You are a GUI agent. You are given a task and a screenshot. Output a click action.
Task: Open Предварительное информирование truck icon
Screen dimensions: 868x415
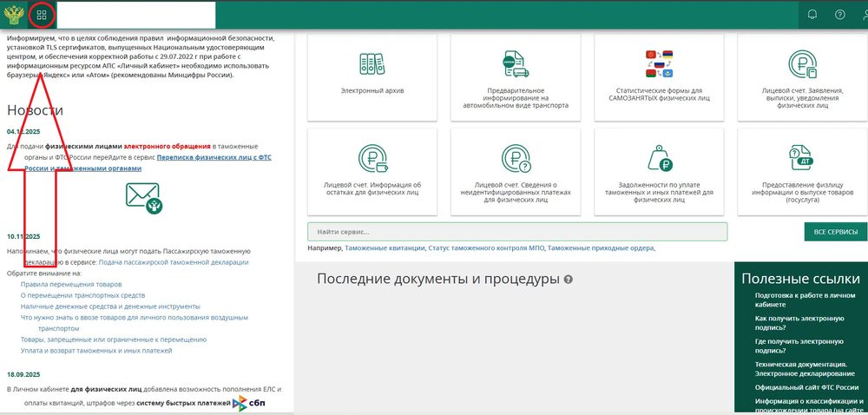click(x=516, y=64)
